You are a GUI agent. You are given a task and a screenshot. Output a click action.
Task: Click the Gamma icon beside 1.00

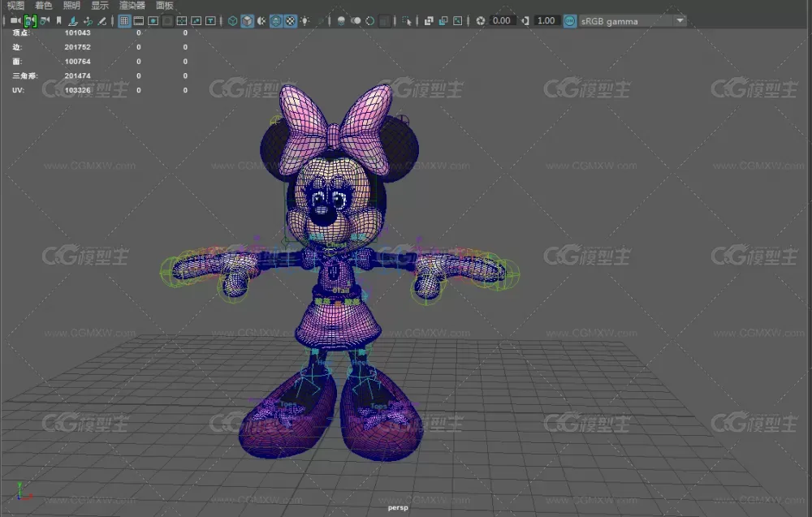pyautogui.click(x=525, y=21)
